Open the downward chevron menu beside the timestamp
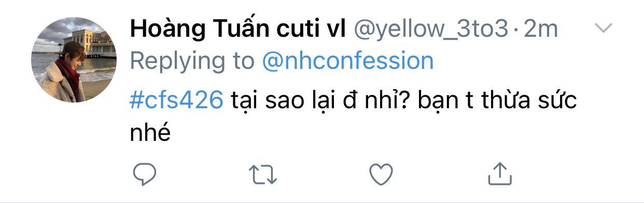The image size is (644, 203). coord(604,28)
